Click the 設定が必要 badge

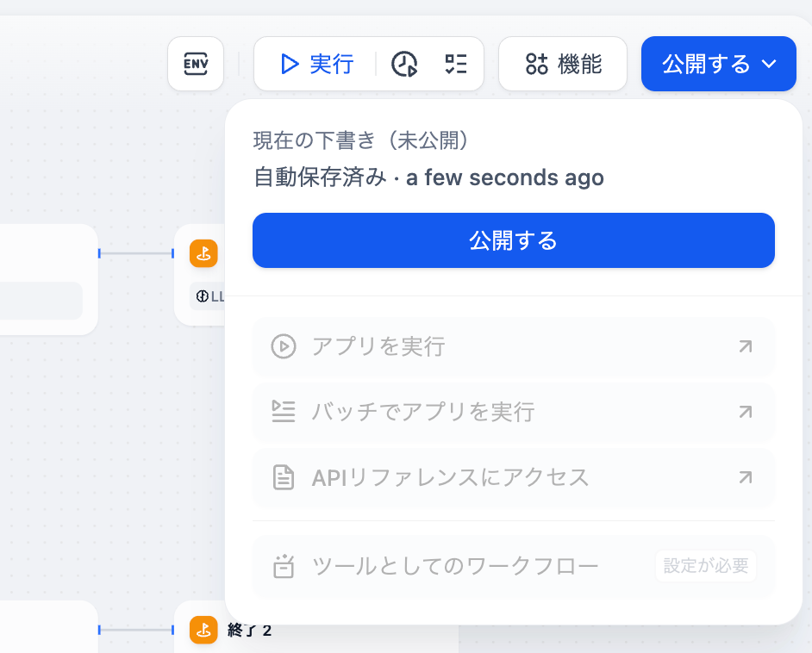click(x=706, y=565)
